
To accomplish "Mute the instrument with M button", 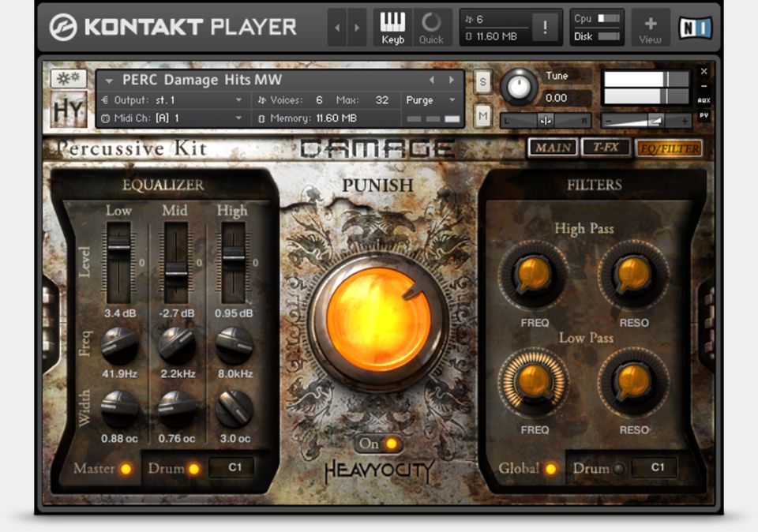I will pyautogui.click(x=482, y=116).
